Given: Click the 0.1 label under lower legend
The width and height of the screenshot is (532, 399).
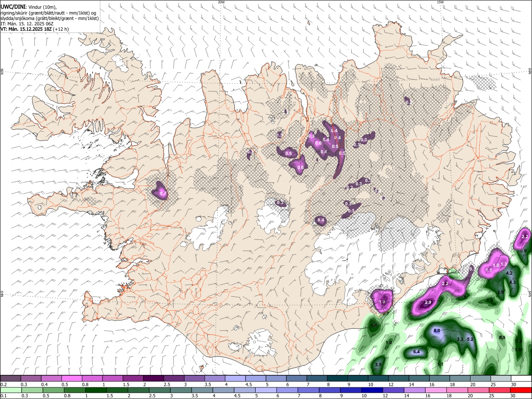Looking at the screenshot, I should pyautogui.click(x=3, y=396).
